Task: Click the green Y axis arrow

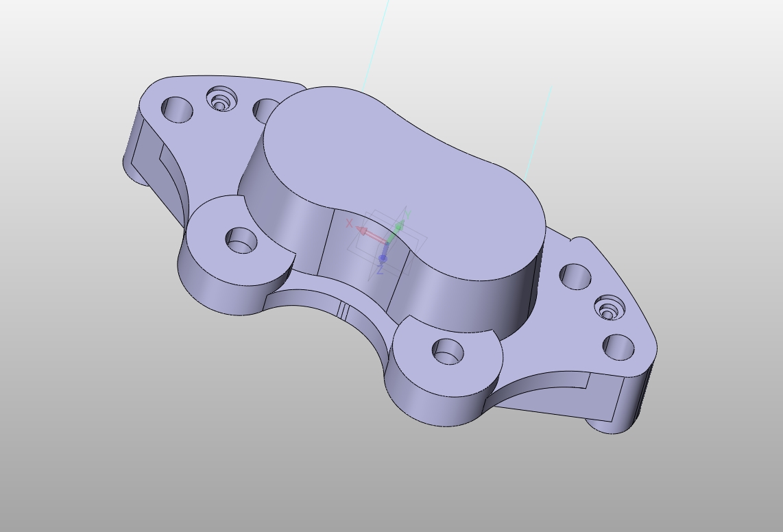Action: click(397, 228)
